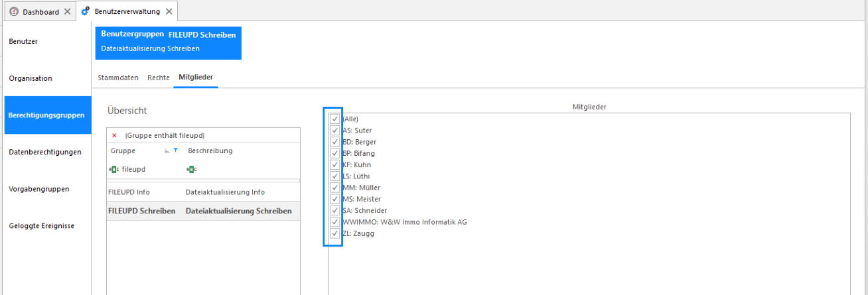This screenshot has width=868, height=295.
Task: Select the FILEUPD Info group row
Action: pyautogui.click(x=203, y=192)
